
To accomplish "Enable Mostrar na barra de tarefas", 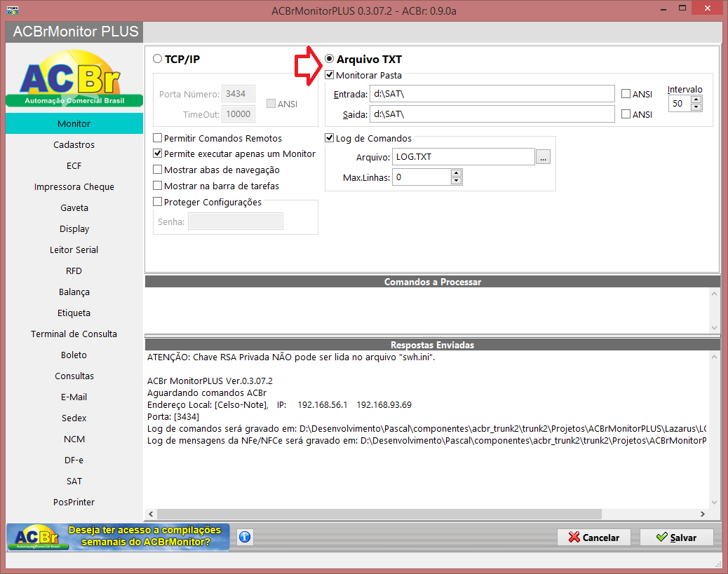I will click(x=157, y=186).
